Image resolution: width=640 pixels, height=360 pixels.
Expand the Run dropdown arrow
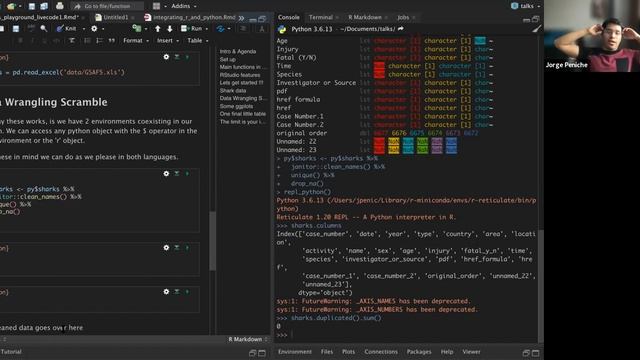tap(207, 29)
